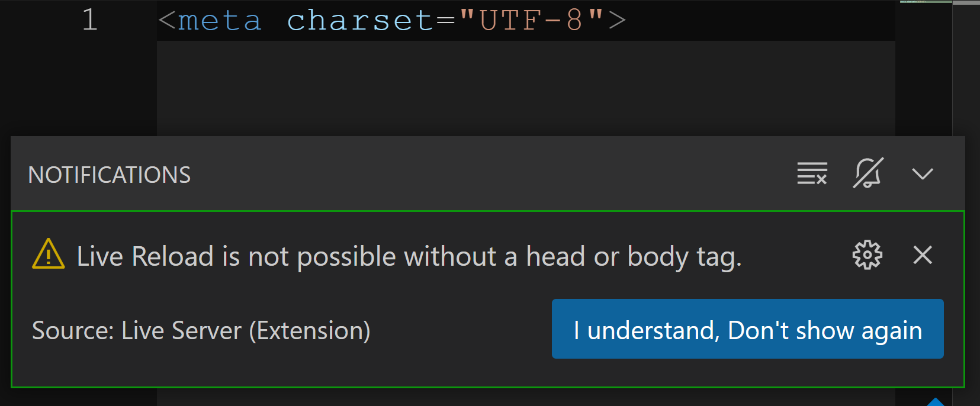
Task: Collapse the notifications panel with the chevron
Action: click(x=923, y=173)
